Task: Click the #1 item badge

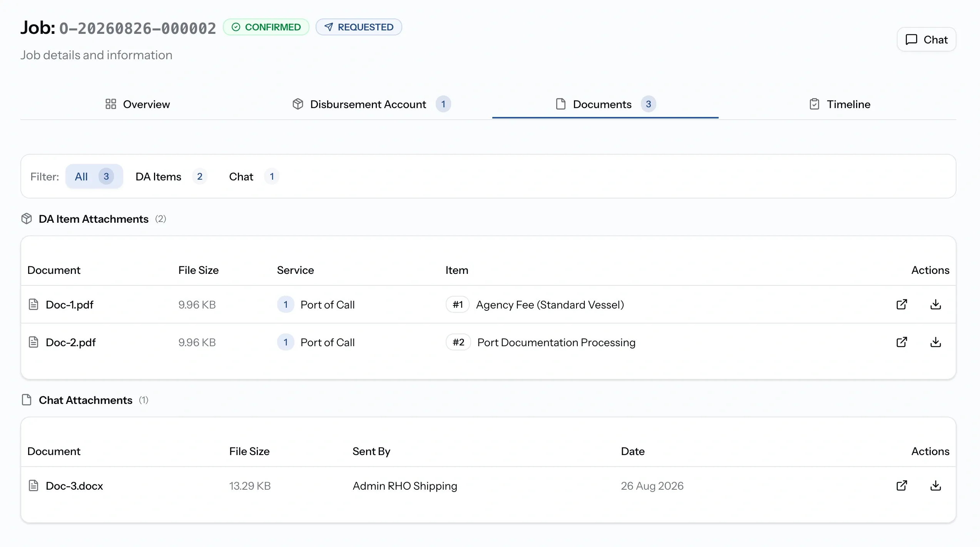Action: pos(458,304)
